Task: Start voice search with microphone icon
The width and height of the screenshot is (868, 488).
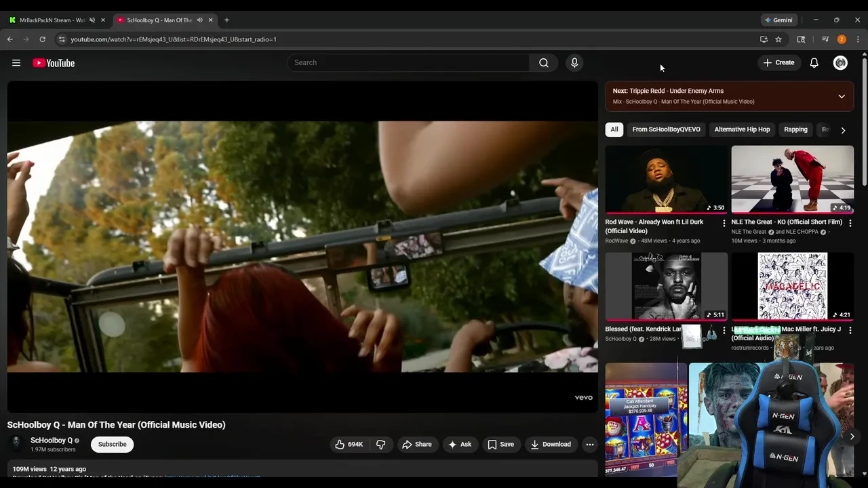Action: click(x=574, y=63)
